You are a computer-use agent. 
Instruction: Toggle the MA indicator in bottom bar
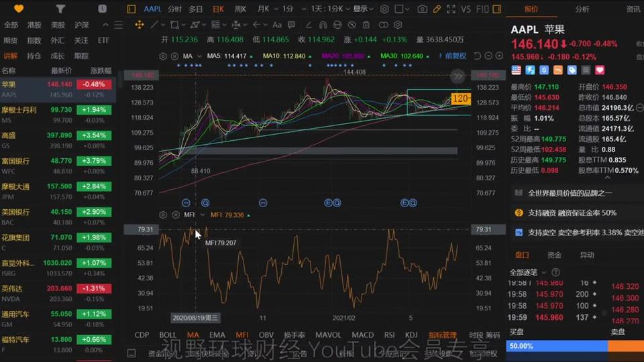[x=193, y=335]
